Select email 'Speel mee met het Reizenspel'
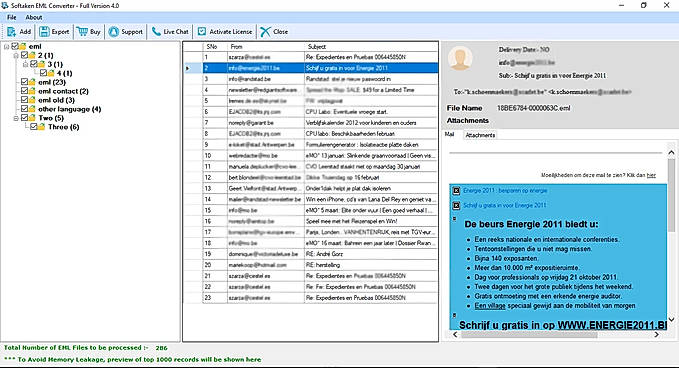 tap(320, 221)
